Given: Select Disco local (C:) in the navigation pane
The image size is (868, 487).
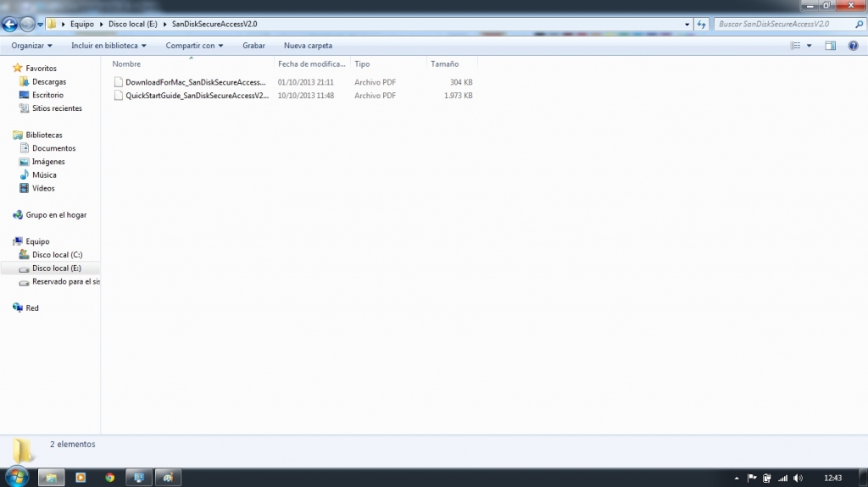Looking at the screenshot, I should pos(57,255).
